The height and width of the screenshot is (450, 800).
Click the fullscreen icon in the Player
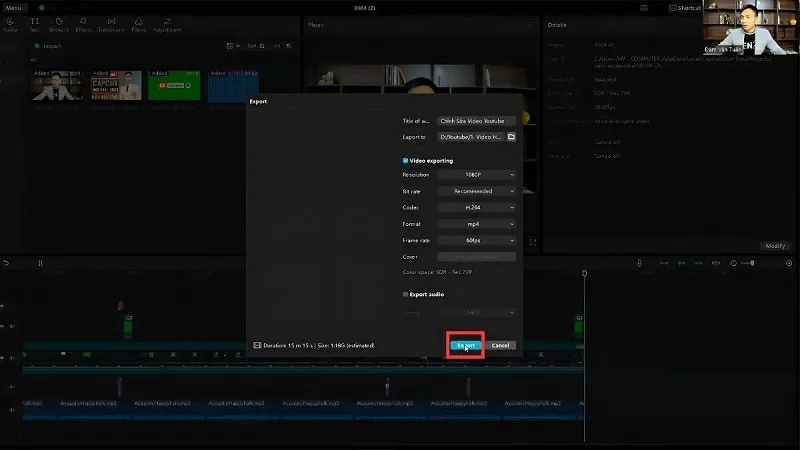coord(533,242)
